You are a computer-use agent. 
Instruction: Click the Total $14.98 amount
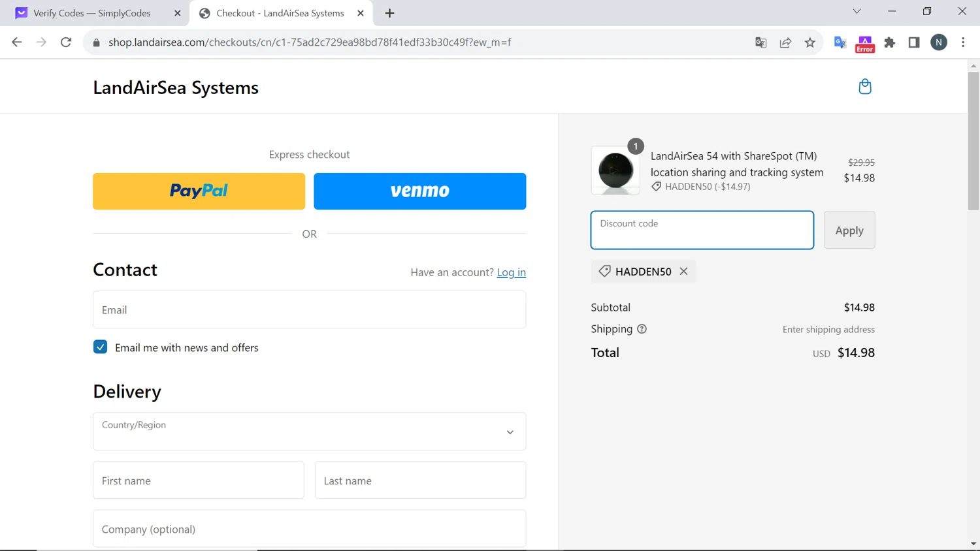point(856,353)
